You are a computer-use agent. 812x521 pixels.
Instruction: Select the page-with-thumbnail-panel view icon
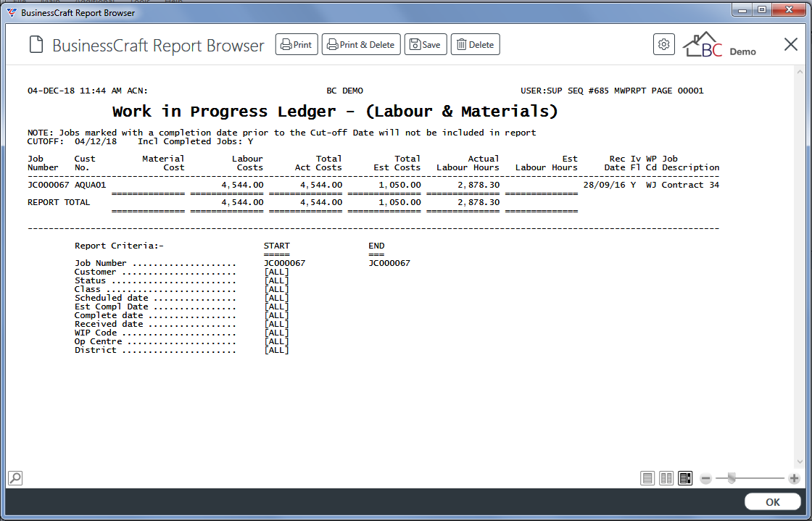click(x=685, y=478)
